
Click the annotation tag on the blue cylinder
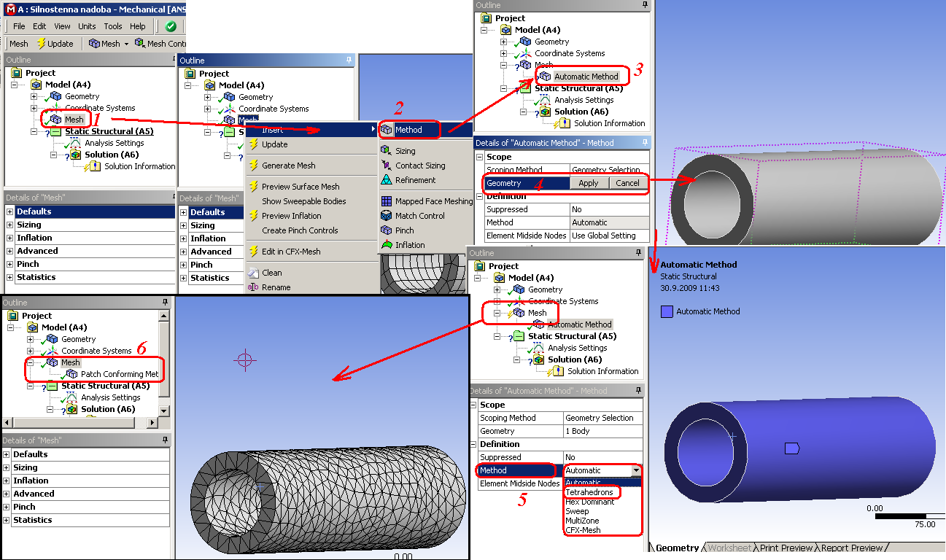coord(792,448)
